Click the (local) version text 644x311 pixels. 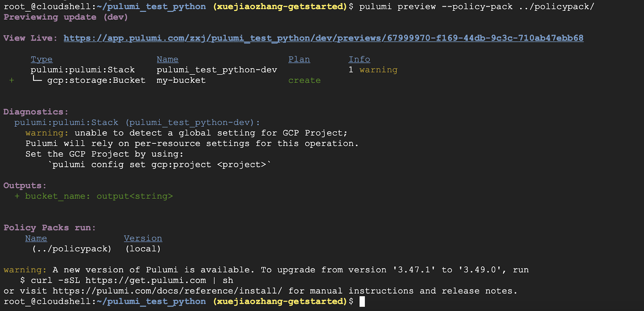click(x=143, y=249)
